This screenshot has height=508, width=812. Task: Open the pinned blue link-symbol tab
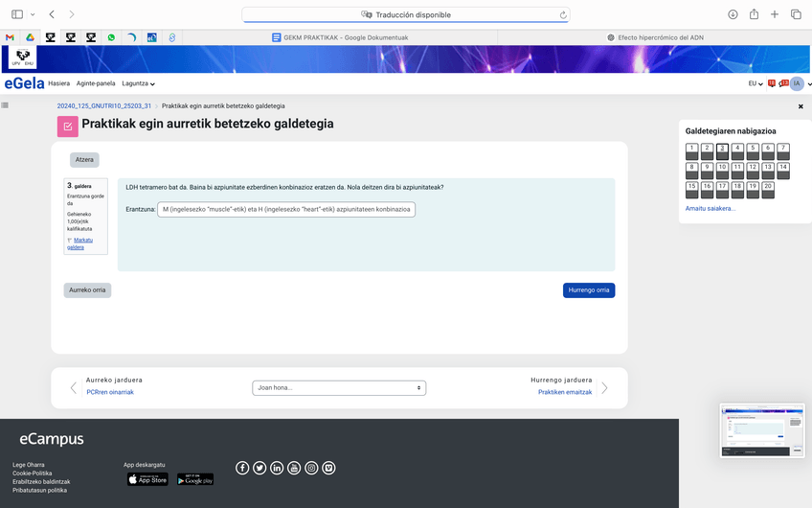(x=172, y=37)
